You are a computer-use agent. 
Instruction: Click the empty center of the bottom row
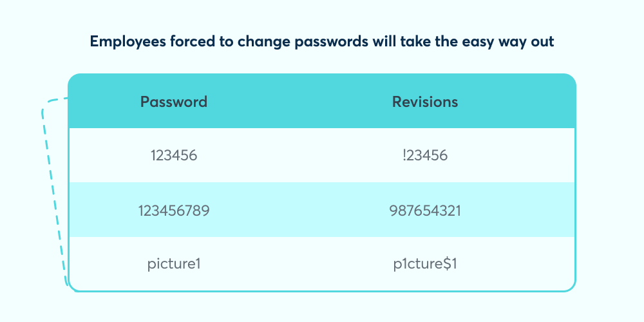(x=299, y=263)
